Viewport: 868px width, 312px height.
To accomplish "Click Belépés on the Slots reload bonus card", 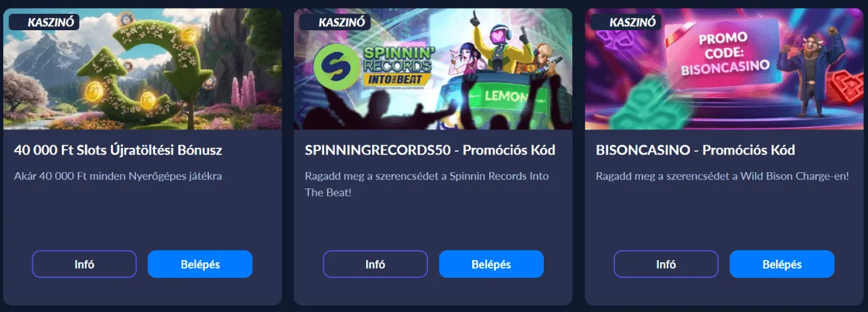I will (200, 264).
